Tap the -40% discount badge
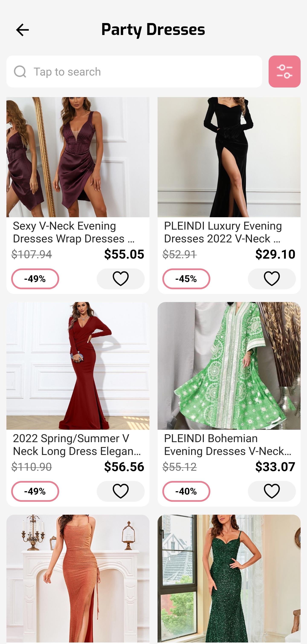Image resolution: width=307 pixels, height=644 pixels. 186,491
